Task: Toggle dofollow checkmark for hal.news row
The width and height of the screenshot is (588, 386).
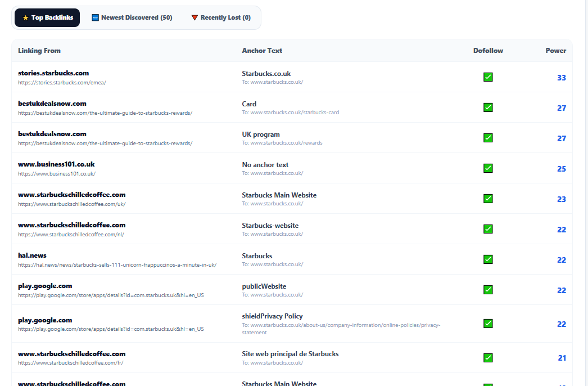Action: click(488, 259)
